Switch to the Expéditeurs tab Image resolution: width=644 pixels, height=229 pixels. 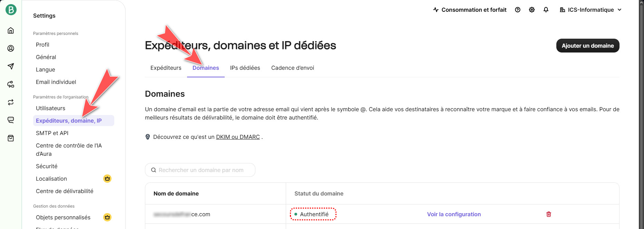[x=166, y=68]
